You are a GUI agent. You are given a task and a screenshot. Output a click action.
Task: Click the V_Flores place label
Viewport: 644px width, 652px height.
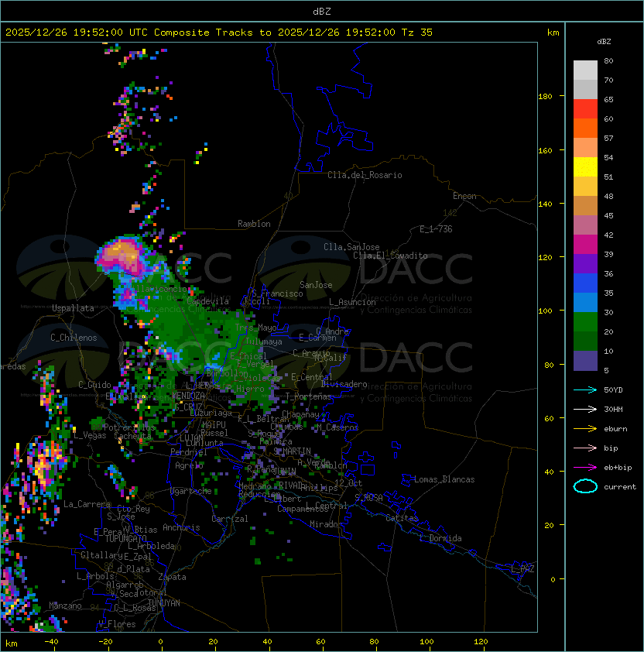[117, 624]
